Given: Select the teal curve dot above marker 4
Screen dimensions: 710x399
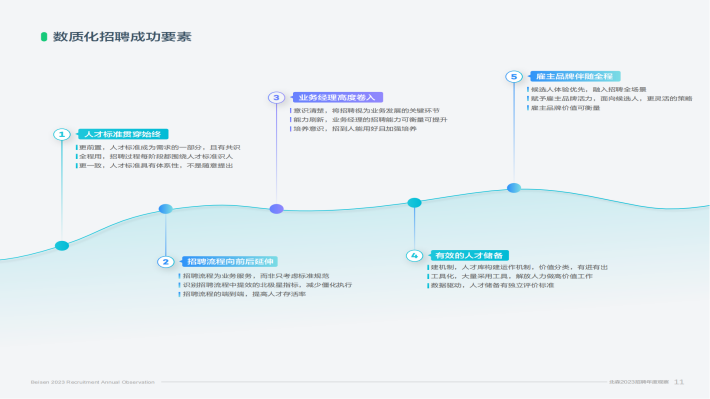Looking at the screenshot, I should 414,202.
